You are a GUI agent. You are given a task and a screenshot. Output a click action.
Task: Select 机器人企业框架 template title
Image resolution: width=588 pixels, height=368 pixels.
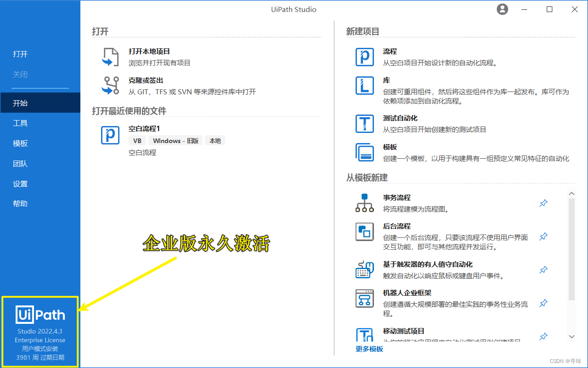coord(407,293)
